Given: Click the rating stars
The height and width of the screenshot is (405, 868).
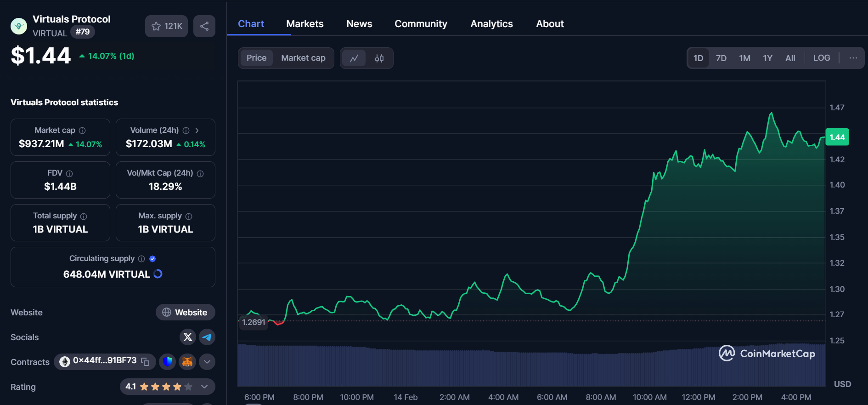Looking at the screenshot, I should coord(166,387).
